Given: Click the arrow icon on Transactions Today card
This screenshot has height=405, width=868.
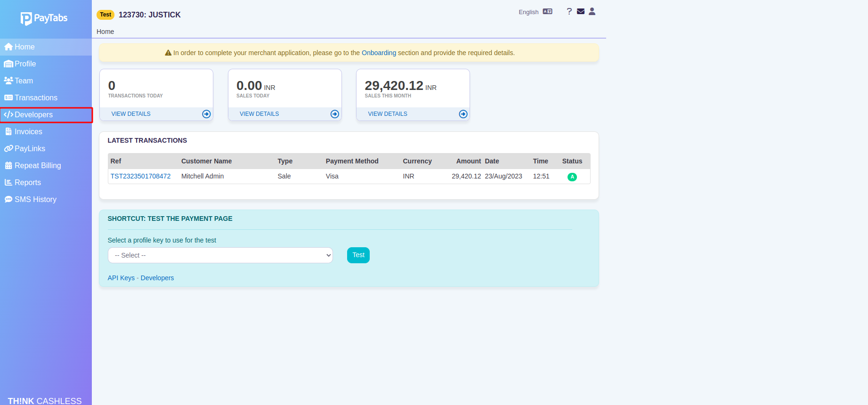Looking at the screenshot, I should (x=206, y=114).
